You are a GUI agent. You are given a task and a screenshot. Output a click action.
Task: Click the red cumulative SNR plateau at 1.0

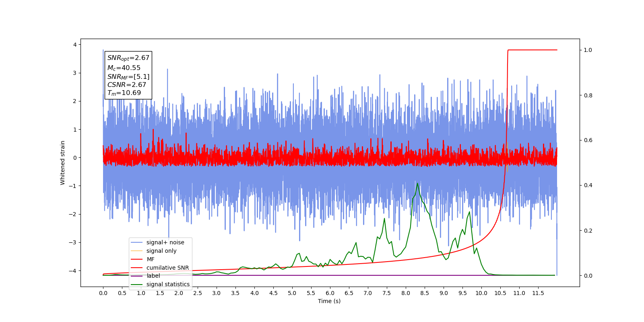pyautogui.click(x=533, y=50)
